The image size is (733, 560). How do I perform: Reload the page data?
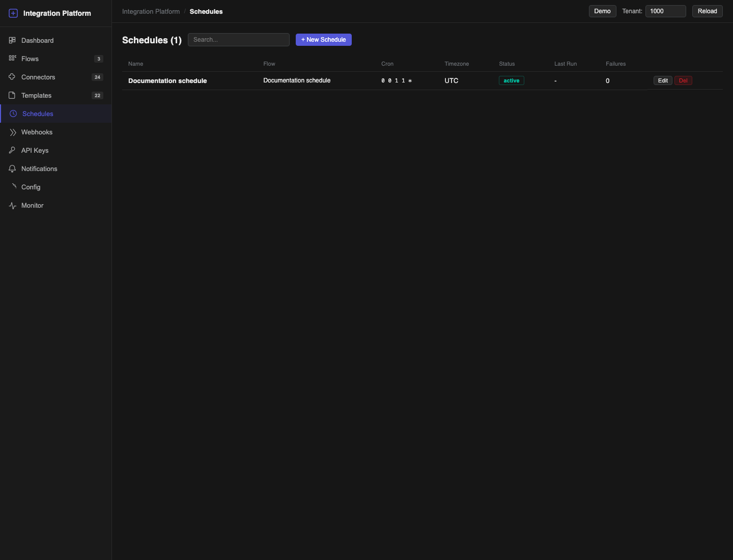point(708,11)
